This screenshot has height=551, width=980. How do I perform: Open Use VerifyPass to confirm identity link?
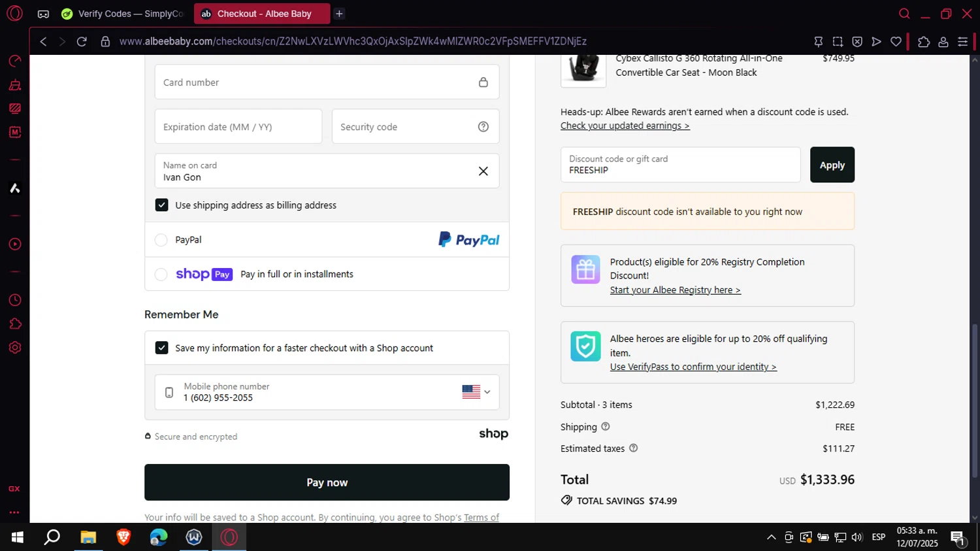693,367
